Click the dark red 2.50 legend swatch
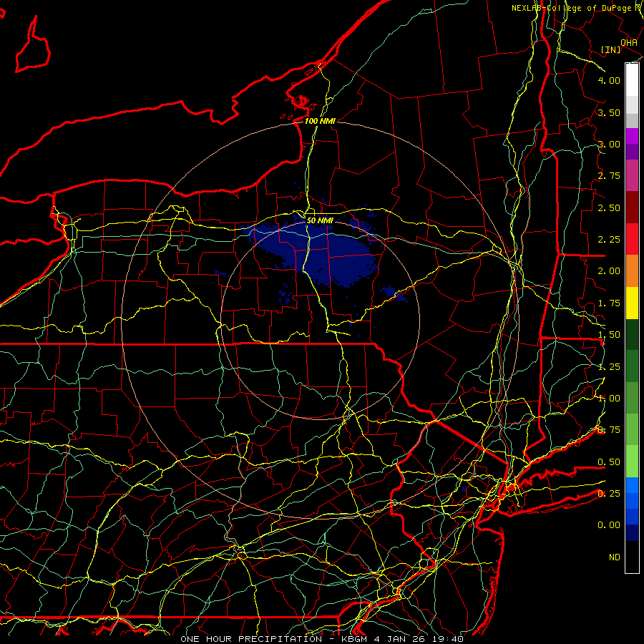 point(632,208)
